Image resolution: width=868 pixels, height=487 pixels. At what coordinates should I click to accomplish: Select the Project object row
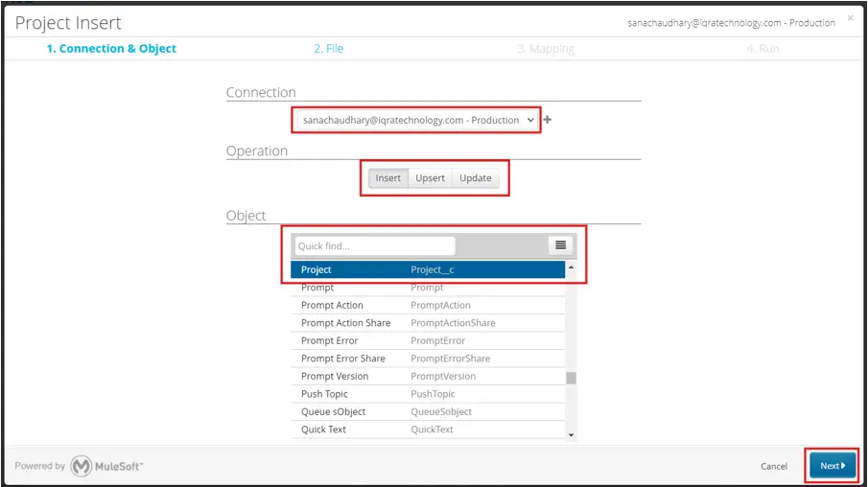(428, 269)
